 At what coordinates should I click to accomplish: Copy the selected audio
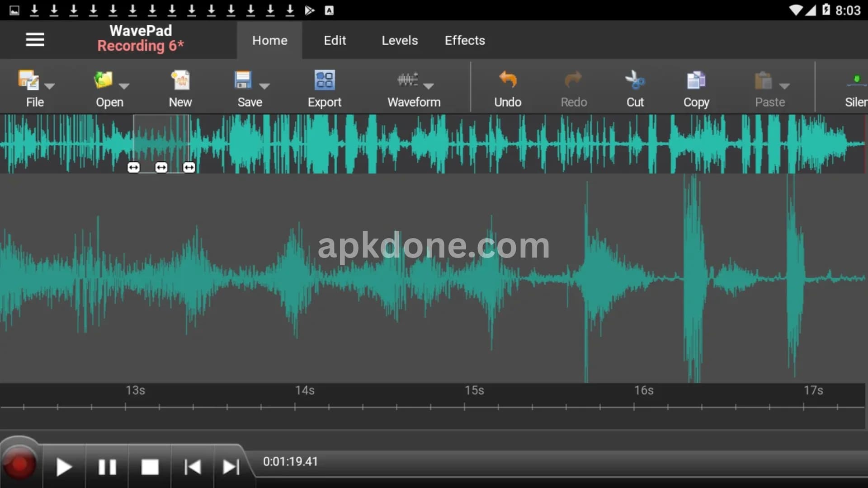coord(696,89)
